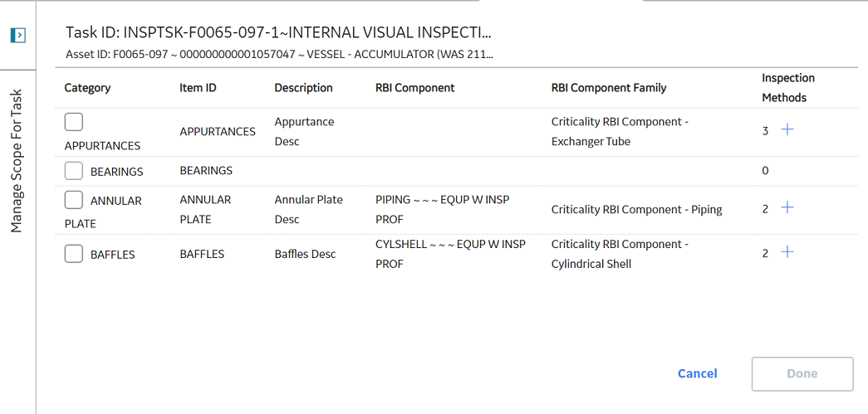
Task: Expand the Manage Scope For Task side panel
Action: [18, 36]
